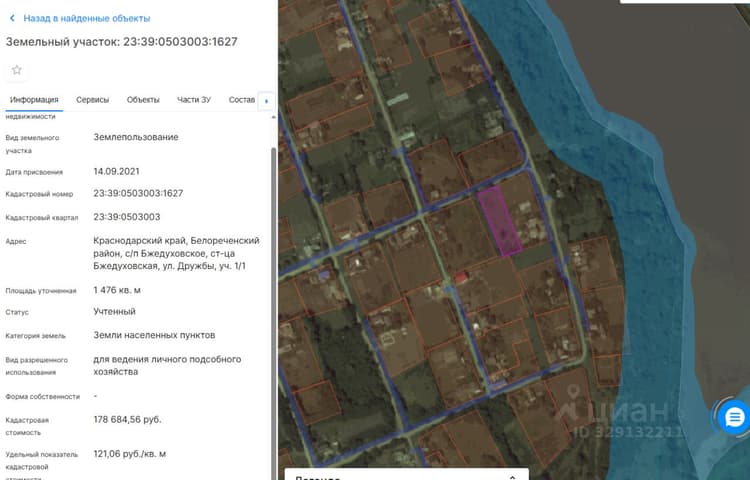
Task: Collapse the legend panel chevron
Action: coord(512,476)
